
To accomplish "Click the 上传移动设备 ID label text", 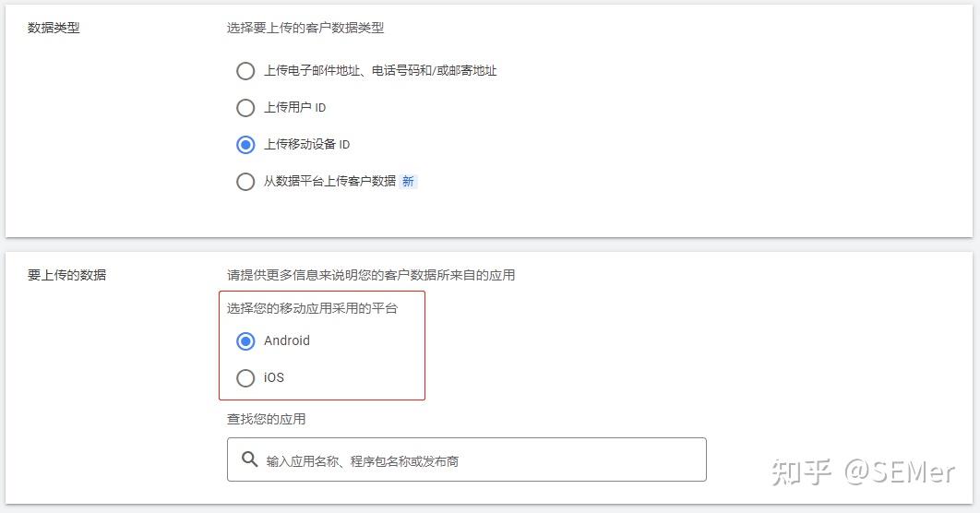I will click(306, 144).
